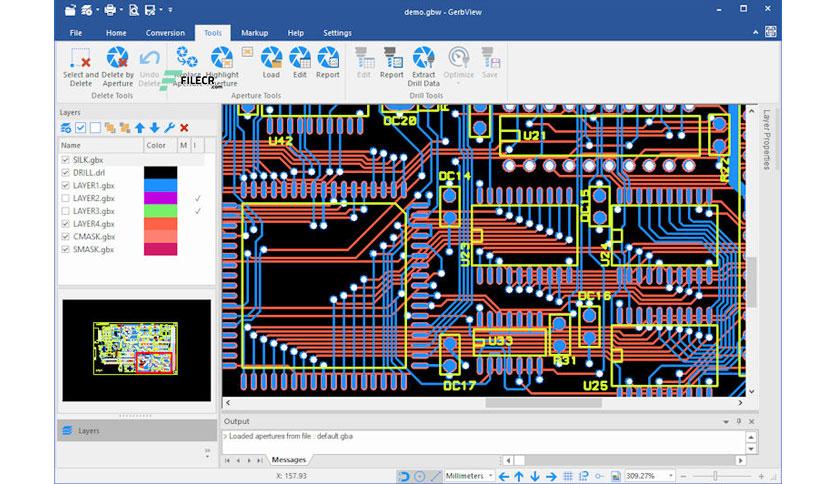Click the Print Preview icon in the title bar

[x=134, y=10]
